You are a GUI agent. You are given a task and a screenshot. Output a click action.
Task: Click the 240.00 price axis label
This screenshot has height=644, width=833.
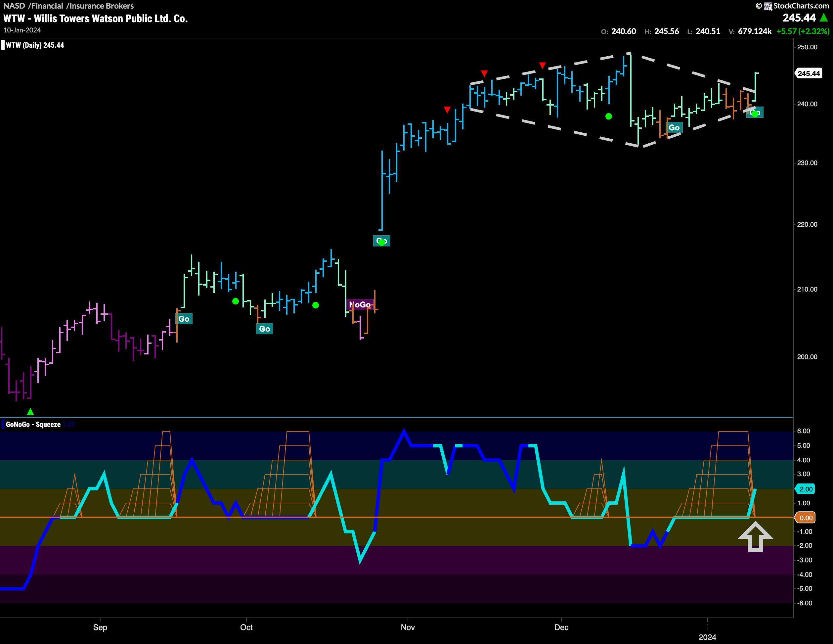pos(807,104)
